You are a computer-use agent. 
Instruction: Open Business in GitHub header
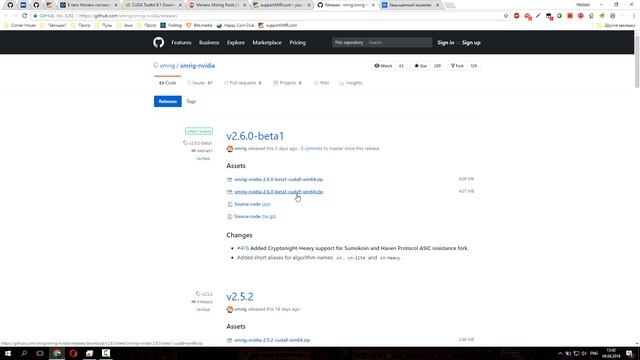(209, 42)
